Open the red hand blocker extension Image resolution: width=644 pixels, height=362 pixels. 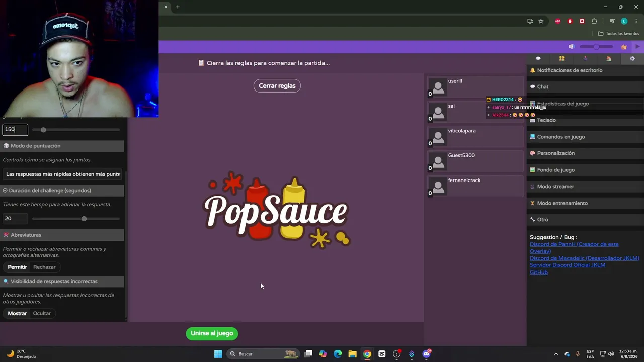(570, 21)
